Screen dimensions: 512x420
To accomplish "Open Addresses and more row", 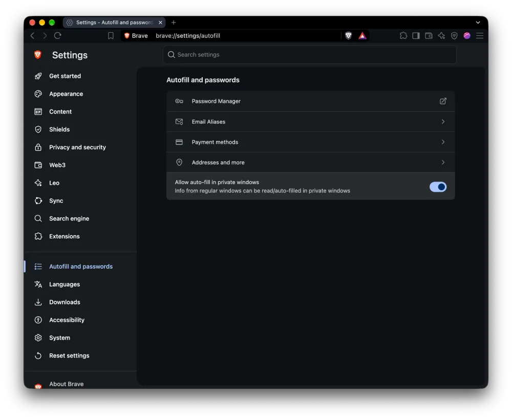I will [311, 162].
